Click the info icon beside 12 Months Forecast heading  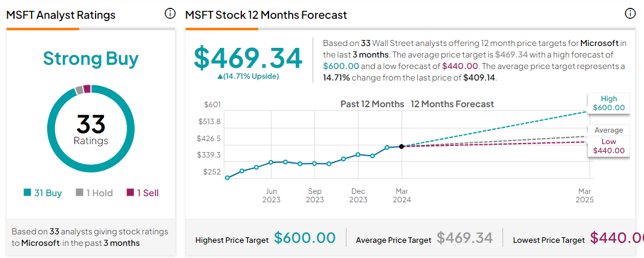point(630,14)
